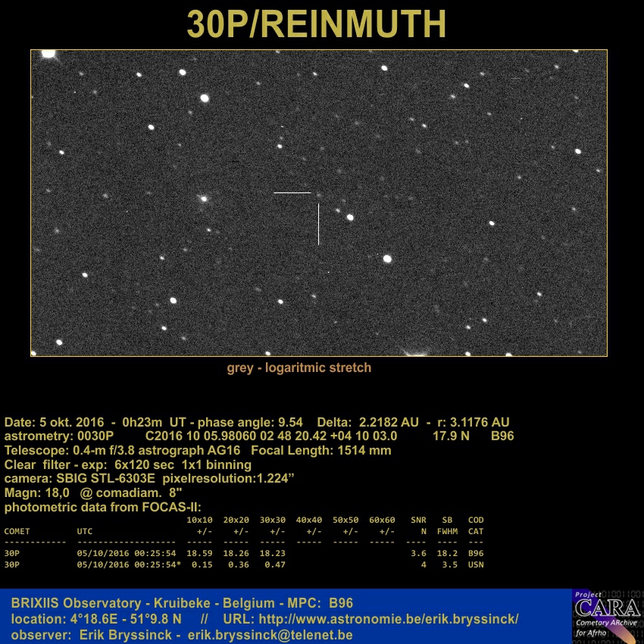The width and height of the screenshot is (644, 644).
Task: Click the 18.26 magnitude value
Action: tap(236, 553)
